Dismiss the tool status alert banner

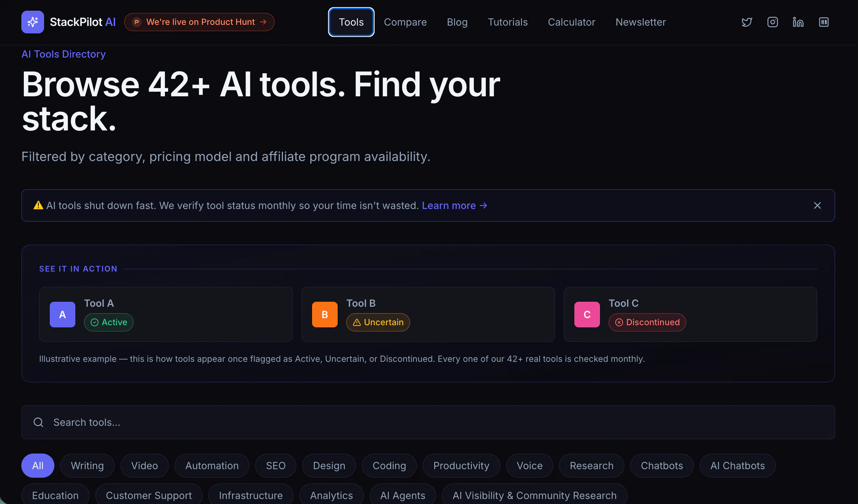[x=817, y=205]
